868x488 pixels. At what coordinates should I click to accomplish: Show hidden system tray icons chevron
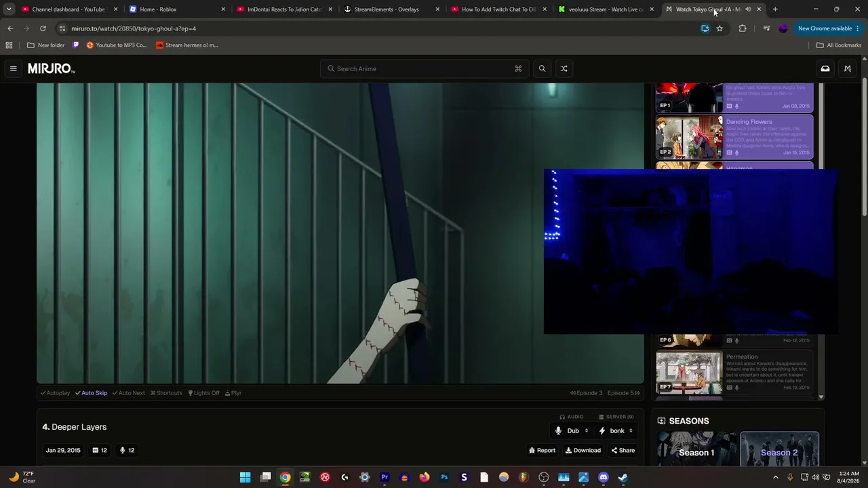776,477
